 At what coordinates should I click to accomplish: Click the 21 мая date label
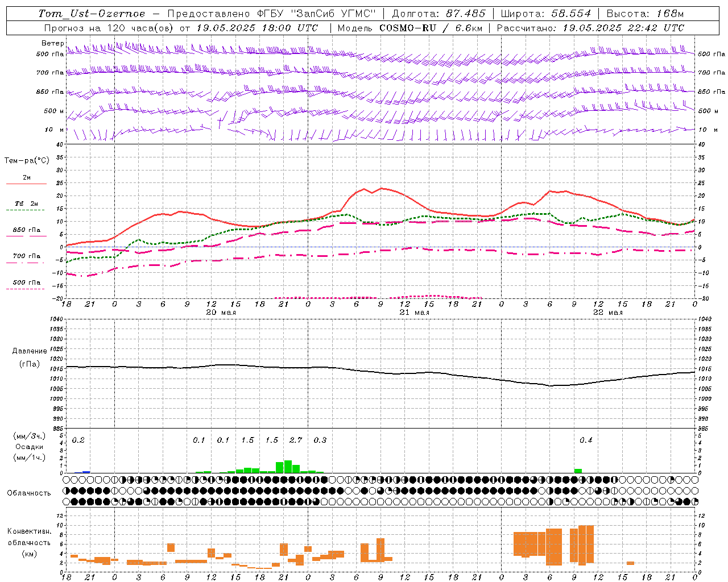click(414, 313)
